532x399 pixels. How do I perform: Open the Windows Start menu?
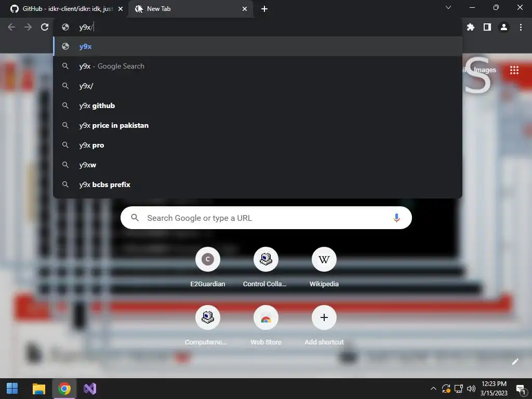12,389
